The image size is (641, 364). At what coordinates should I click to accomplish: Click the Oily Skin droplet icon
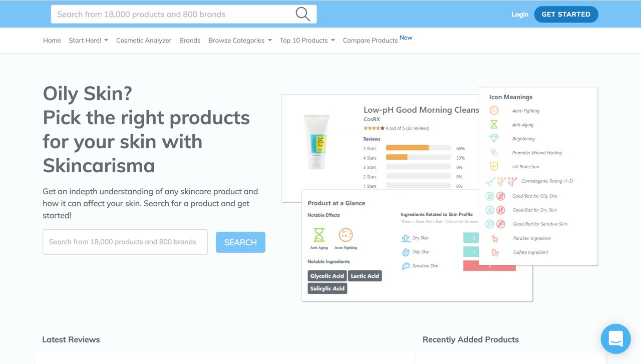click(406, 252)
